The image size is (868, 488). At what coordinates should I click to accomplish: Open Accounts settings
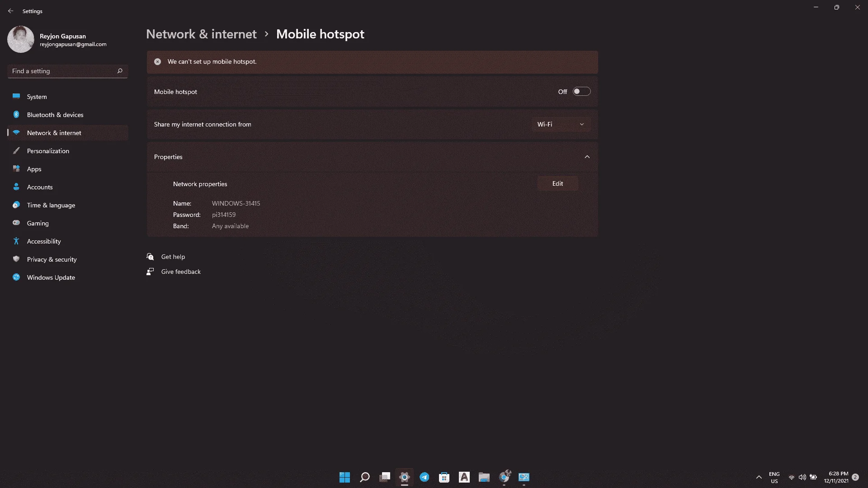(68, 187)
